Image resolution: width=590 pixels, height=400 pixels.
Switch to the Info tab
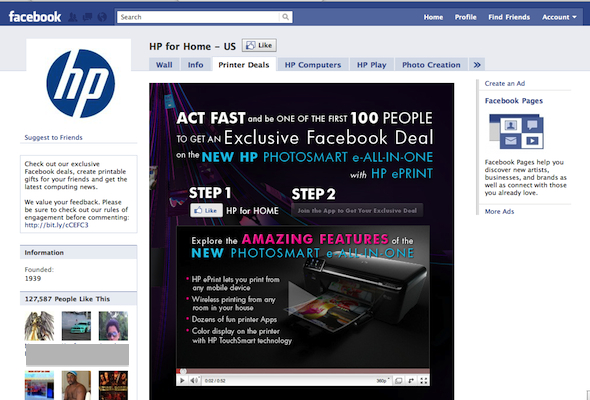[195, 65]
